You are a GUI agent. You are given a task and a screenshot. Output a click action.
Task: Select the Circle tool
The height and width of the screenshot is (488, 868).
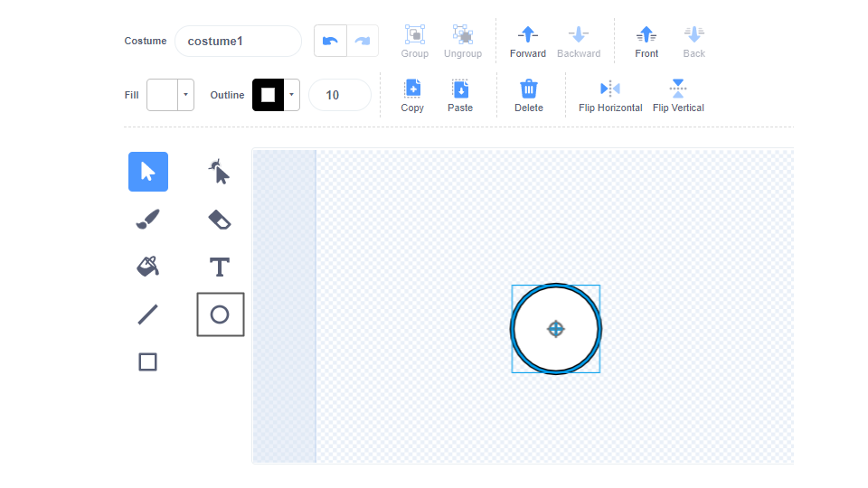pyautogui.click(x=220, y=314)
